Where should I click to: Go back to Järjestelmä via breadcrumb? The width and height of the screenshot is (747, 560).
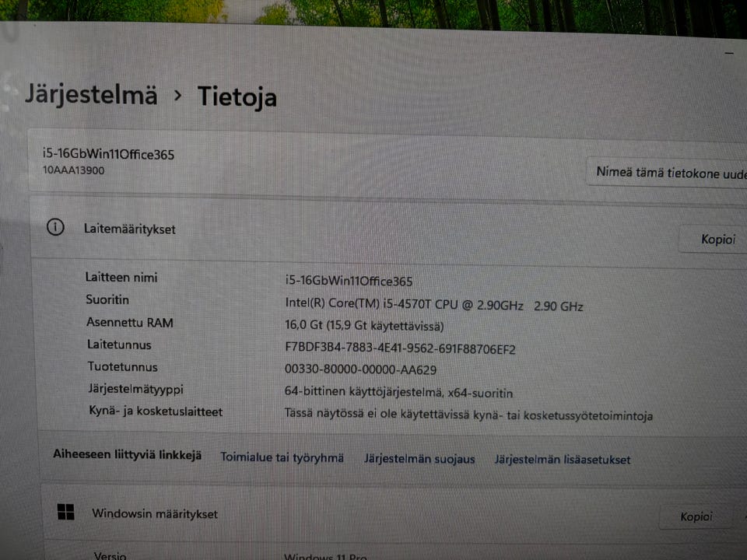coord(91,94)
